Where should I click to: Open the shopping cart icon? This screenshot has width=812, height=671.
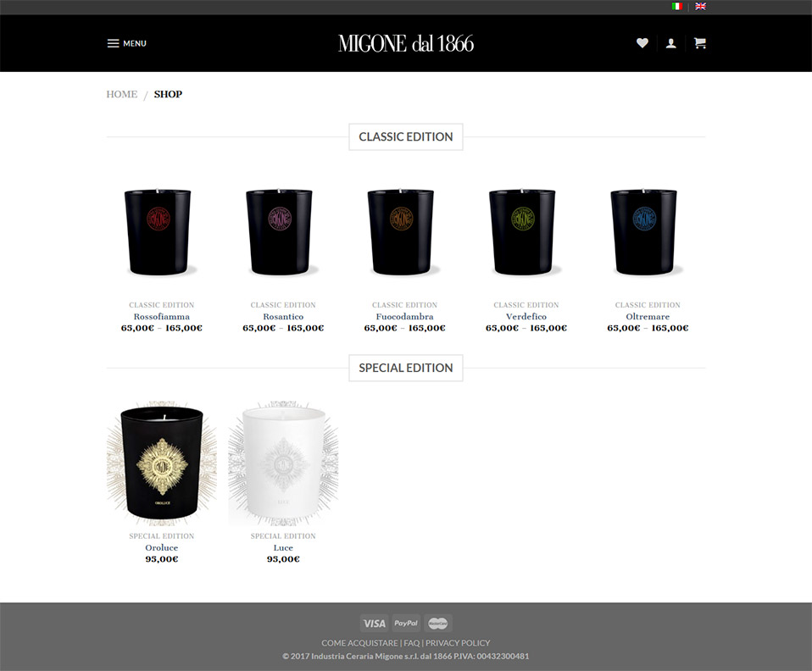click(x=700, y=43)
